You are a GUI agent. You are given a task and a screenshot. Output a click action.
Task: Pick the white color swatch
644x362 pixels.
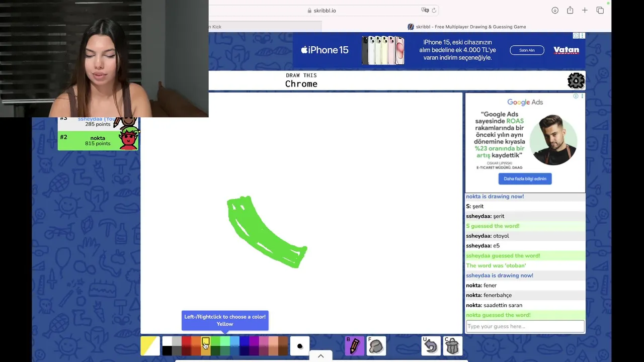167,341
